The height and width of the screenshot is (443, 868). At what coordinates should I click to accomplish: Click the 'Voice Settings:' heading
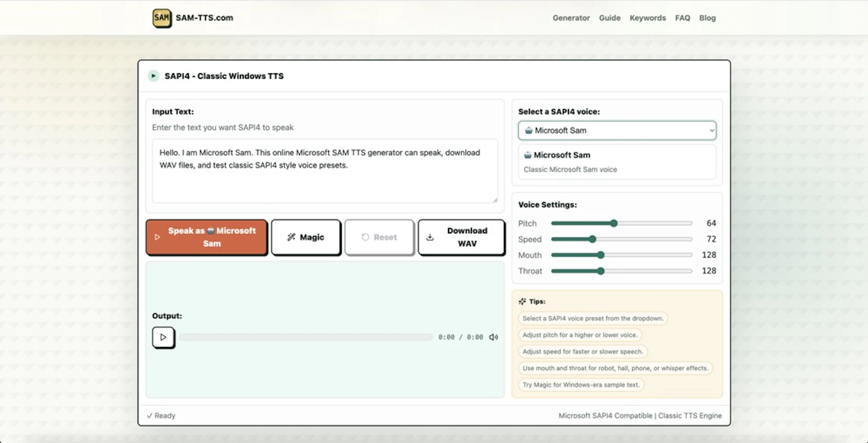[x=547, y=205]
